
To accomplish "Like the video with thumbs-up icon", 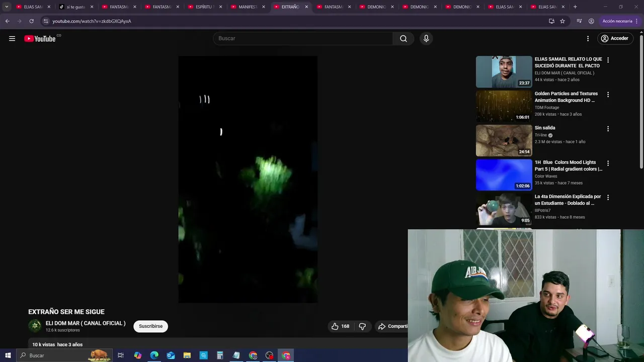I will coord(335,326).
